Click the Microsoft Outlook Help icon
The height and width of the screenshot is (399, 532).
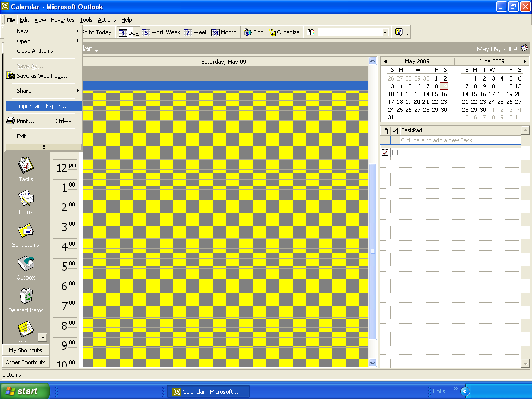pos(398,32)
